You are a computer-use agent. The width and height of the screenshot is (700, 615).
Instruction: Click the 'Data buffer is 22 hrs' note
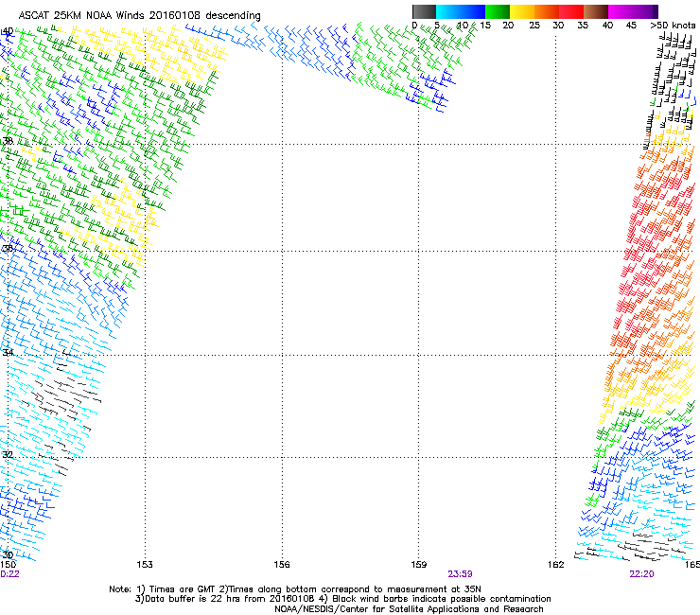click(226, 599)
